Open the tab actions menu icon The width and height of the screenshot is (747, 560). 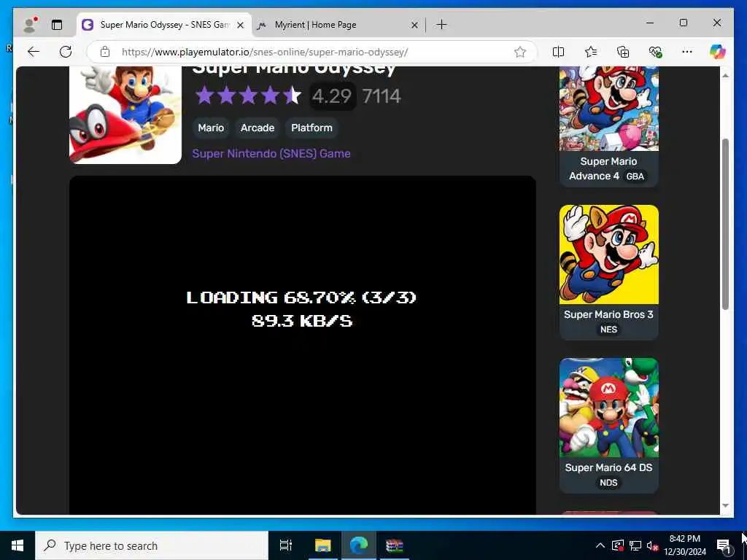pos(57,25)
